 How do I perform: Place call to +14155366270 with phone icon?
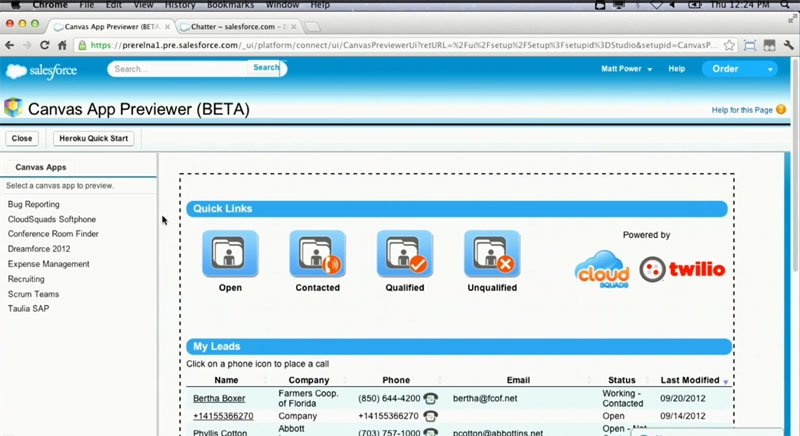point(431,416)
